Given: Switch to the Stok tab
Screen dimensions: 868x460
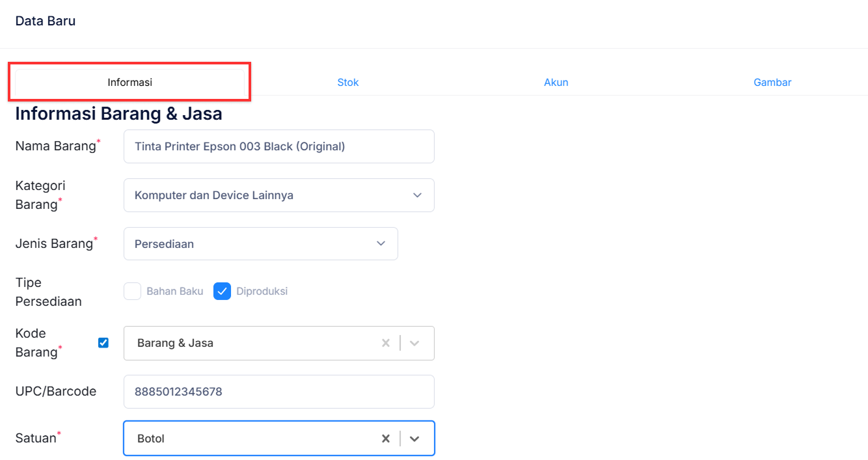Looking at the screenshot, I should [348, 83].
